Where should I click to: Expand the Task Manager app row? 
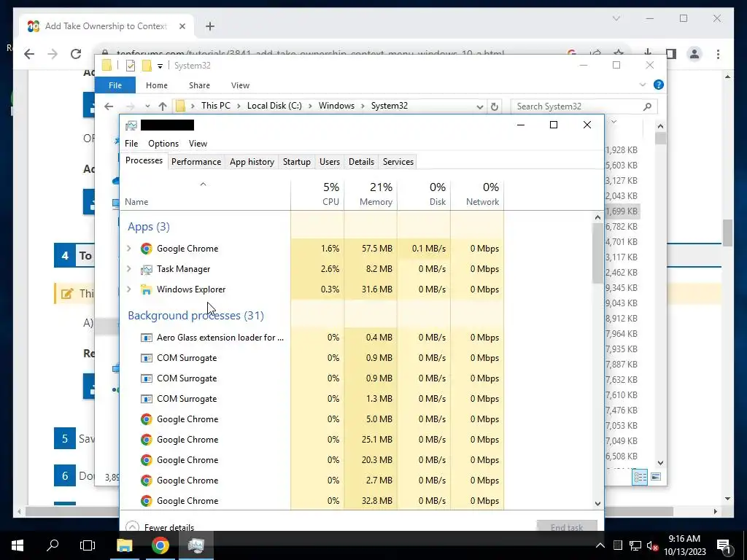pos(128,268)
